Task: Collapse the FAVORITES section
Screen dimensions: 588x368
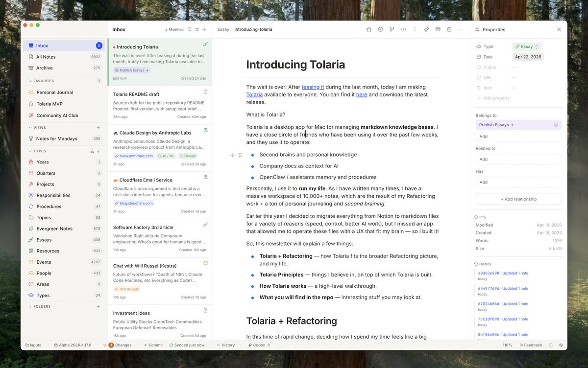Action: [41, 81]
